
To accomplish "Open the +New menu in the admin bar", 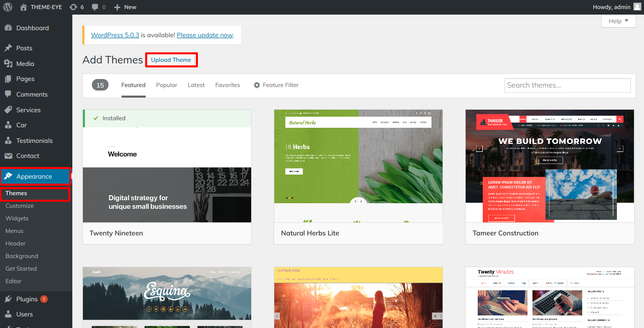I will point(125,7).
